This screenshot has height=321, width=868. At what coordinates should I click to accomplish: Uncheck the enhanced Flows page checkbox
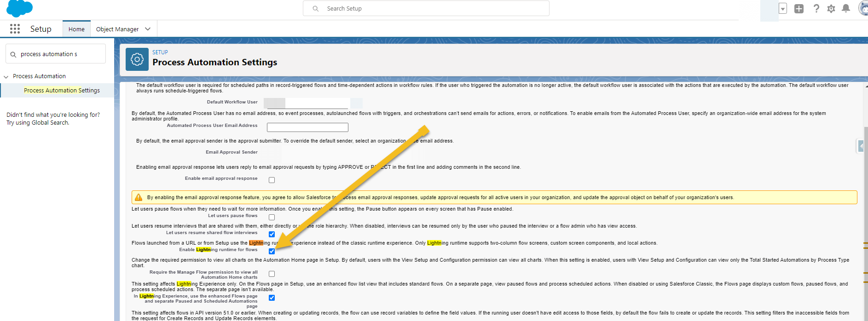(272, 298)
